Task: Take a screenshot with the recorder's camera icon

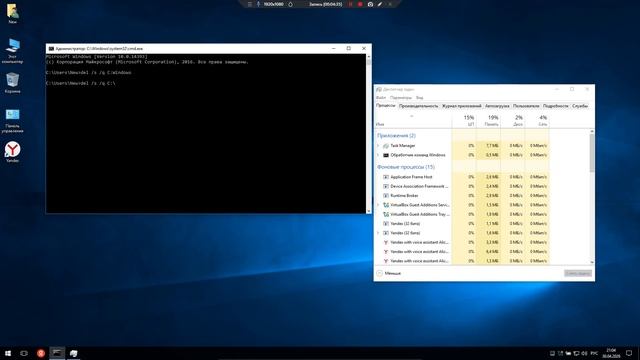Action: coord(370,4)
